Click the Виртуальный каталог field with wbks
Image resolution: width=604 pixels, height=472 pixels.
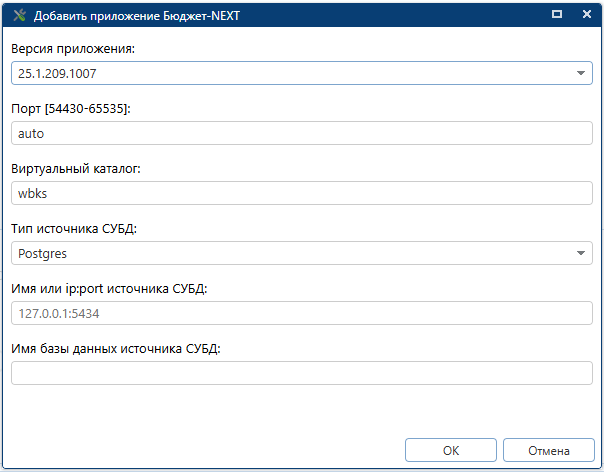click(x=300, y=193)
